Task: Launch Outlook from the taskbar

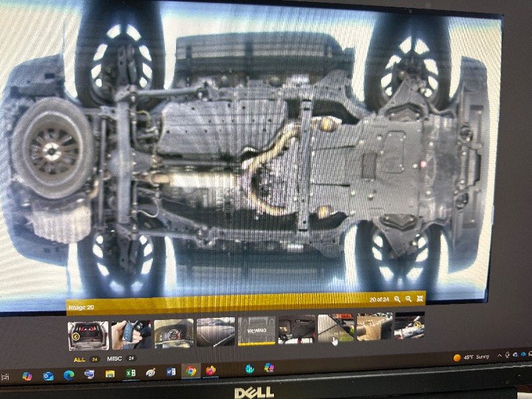Action: click(48, 376)
